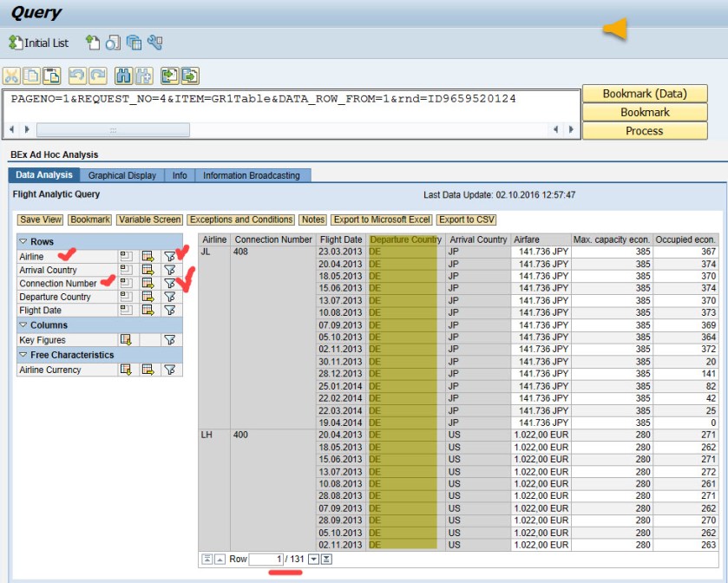This screenshot has height=583, width=728.
Task: Click the Find binoculars icon
Action: point(123,75)
